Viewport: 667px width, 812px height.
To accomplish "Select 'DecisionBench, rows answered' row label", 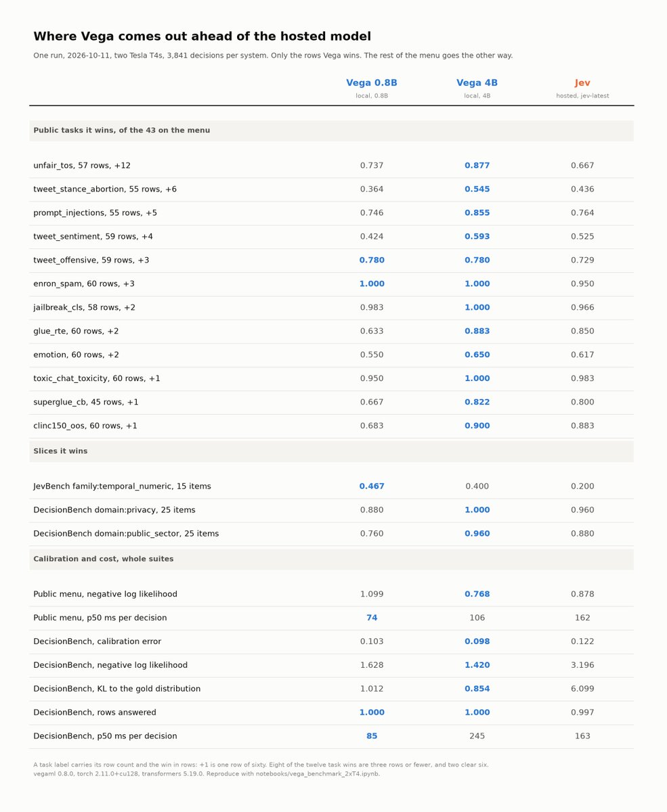I will (x=95, y=713).
